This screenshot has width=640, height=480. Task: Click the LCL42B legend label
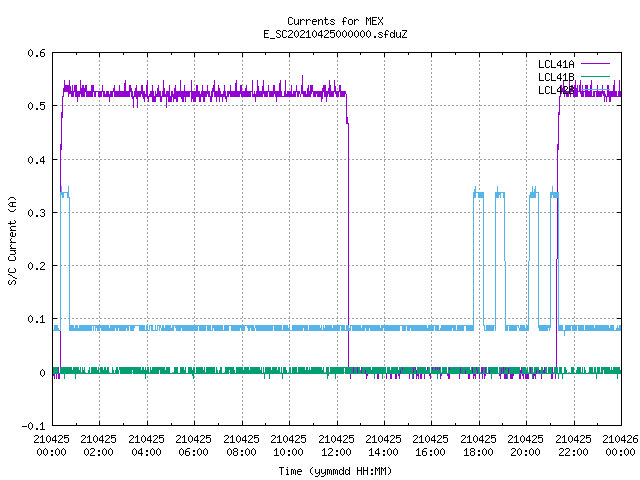[x=556, y=90]
